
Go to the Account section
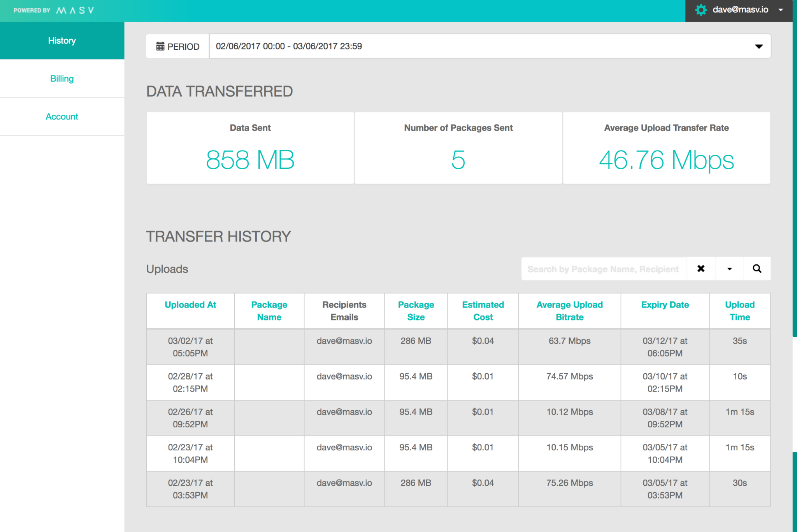(x=62, y=117)
